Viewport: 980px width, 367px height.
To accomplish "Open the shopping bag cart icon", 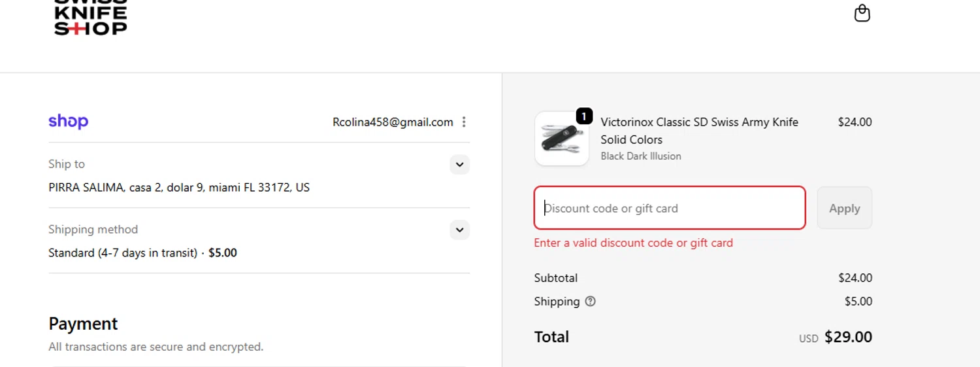I will point(862,13).
